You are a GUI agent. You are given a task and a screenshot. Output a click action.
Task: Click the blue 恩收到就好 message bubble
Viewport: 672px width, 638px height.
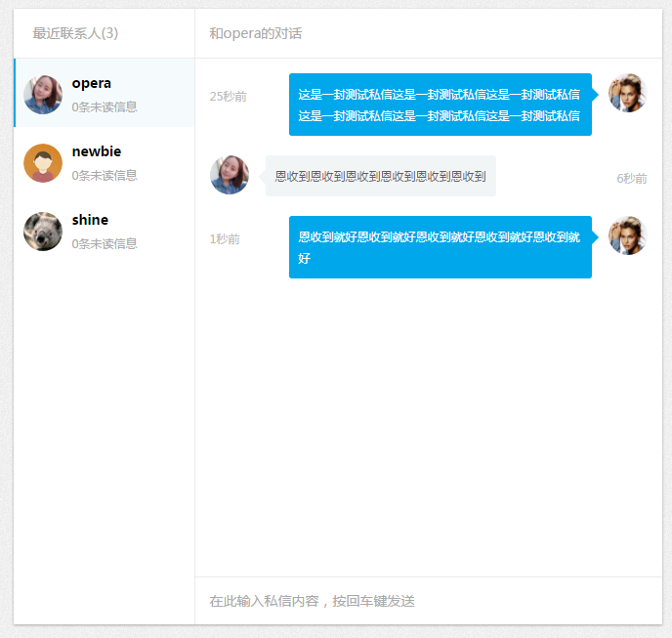tap(440, 247)
